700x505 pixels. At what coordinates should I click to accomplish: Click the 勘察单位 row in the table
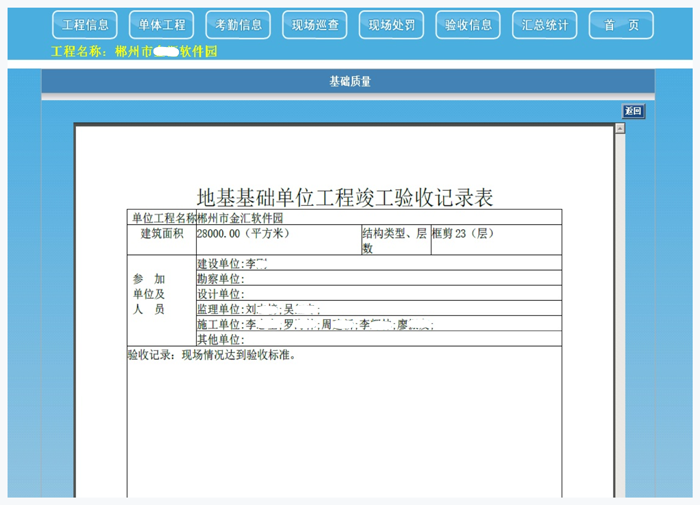378,278
